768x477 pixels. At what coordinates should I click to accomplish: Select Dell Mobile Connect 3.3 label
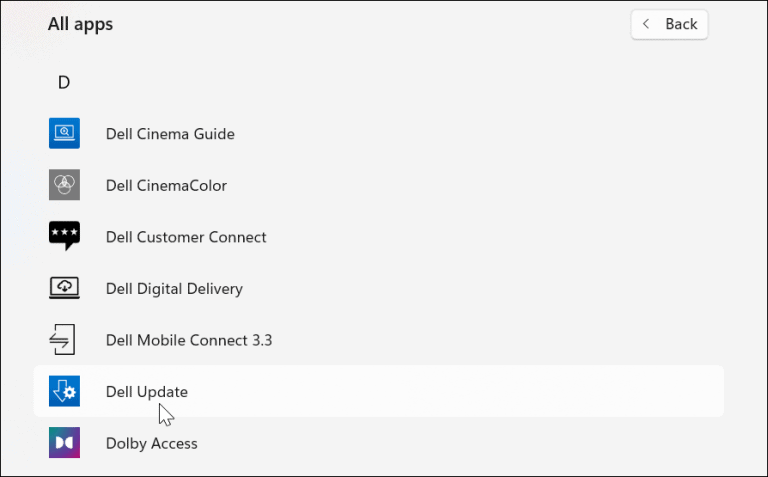tap(189, 340)
